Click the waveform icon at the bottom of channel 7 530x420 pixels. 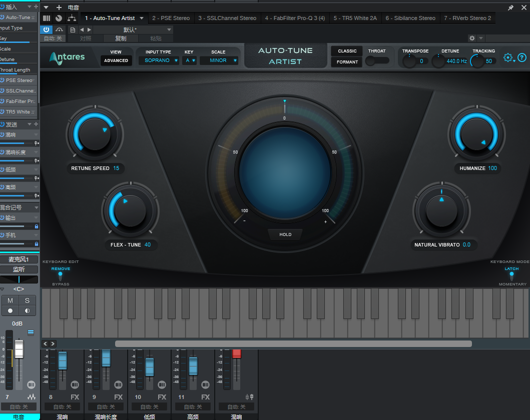coord(32,396)
